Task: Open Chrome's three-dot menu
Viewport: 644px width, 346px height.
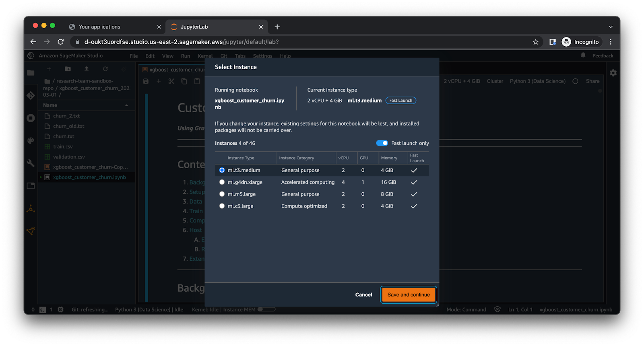Action: (611, 42)
